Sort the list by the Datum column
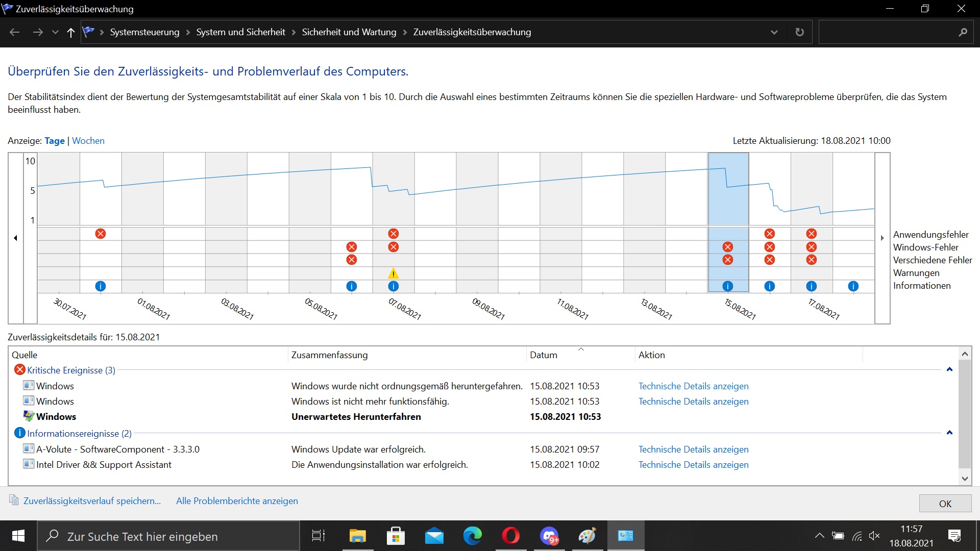 click(543, 355)
